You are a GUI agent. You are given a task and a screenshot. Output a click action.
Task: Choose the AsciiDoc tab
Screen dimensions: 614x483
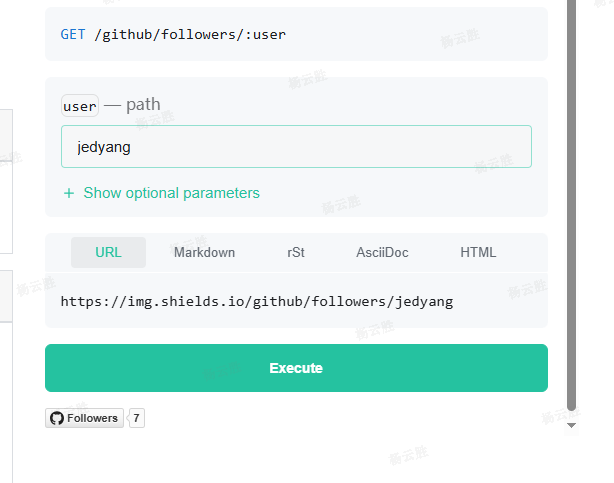click(382, 253)
